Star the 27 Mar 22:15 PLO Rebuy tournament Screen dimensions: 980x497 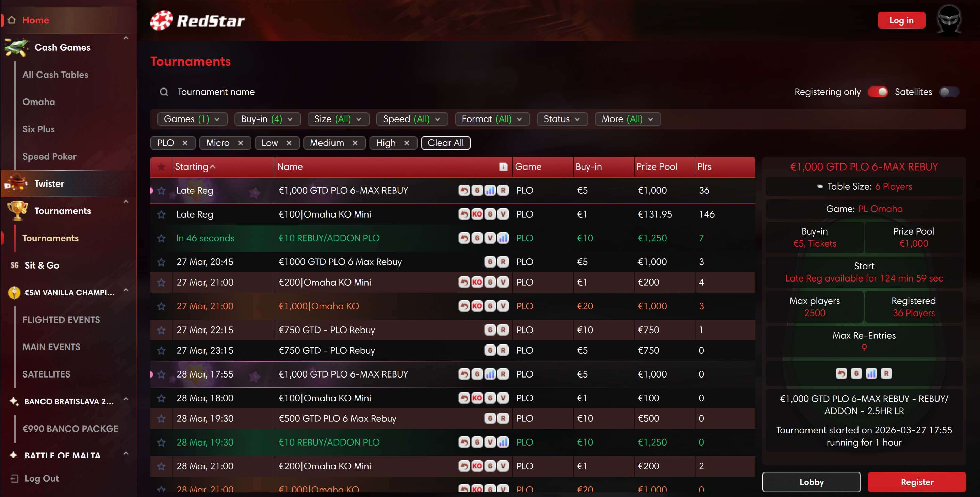click(161, 330)
